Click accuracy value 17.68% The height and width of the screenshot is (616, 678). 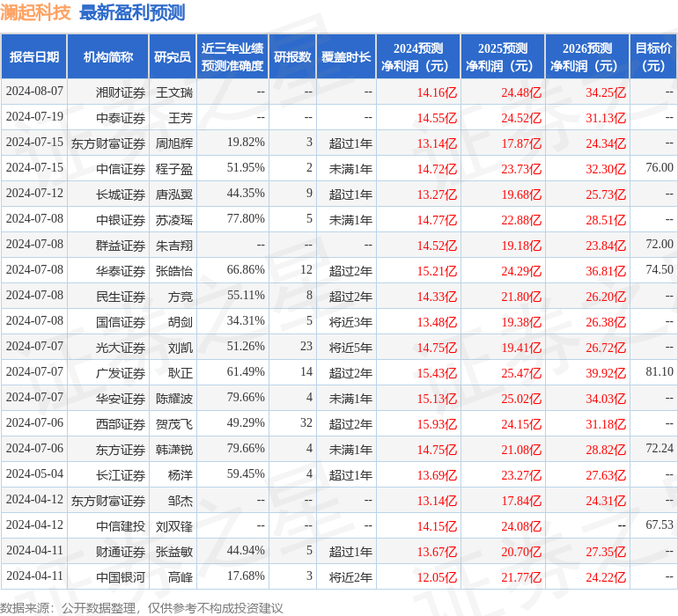(x=246, y=576)
